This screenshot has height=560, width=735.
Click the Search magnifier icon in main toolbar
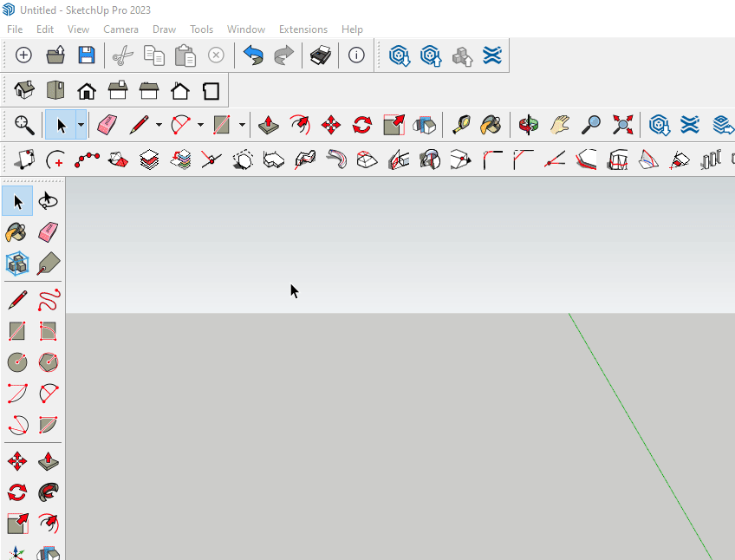(x=24, y=125)
